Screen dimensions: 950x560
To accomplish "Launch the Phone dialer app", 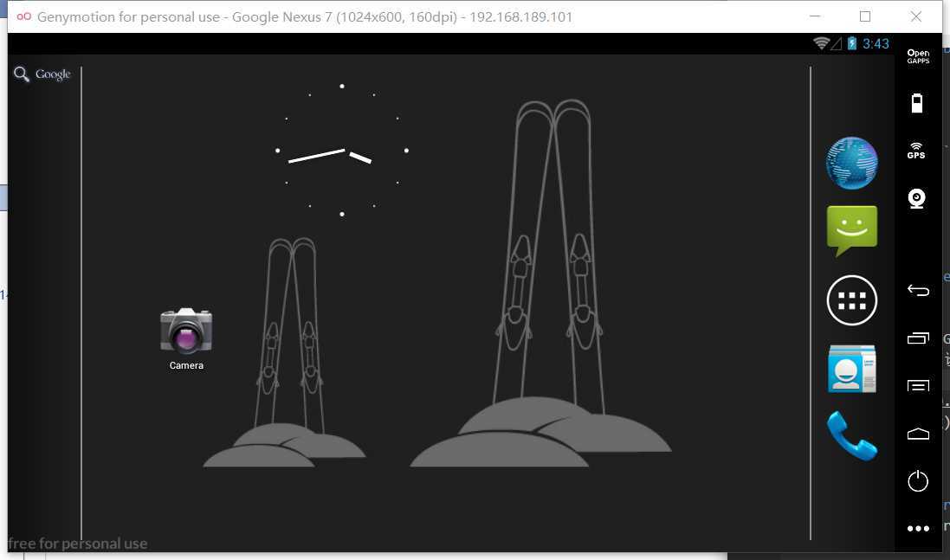I will click(x=852, y=436).
